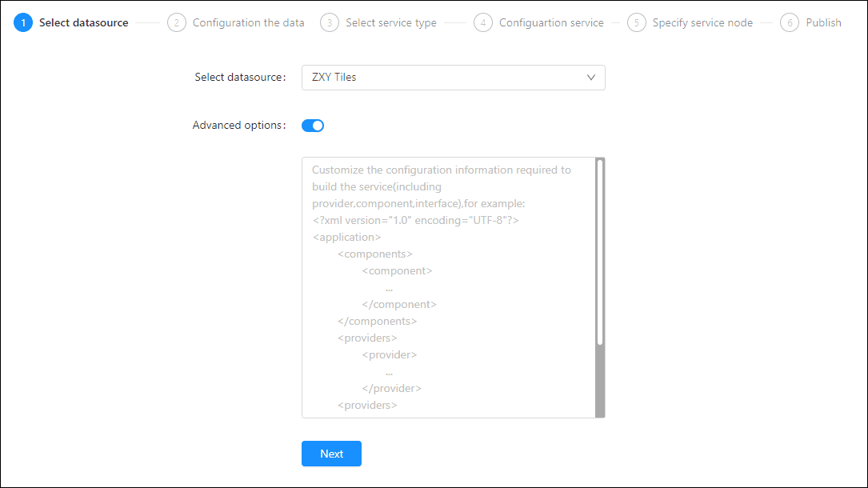
Task: Click the textarea scrollbar thumb
Action: [600, 252]
